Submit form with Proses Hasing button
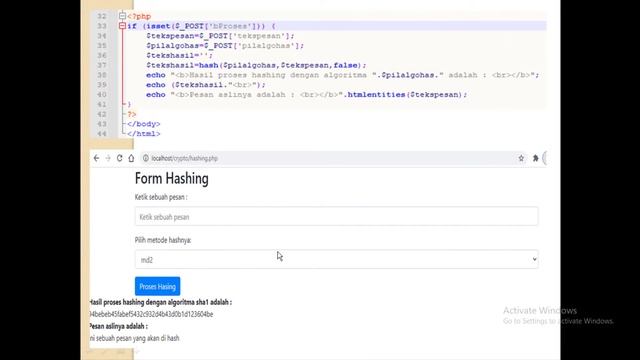 click(x=157, y=286)
